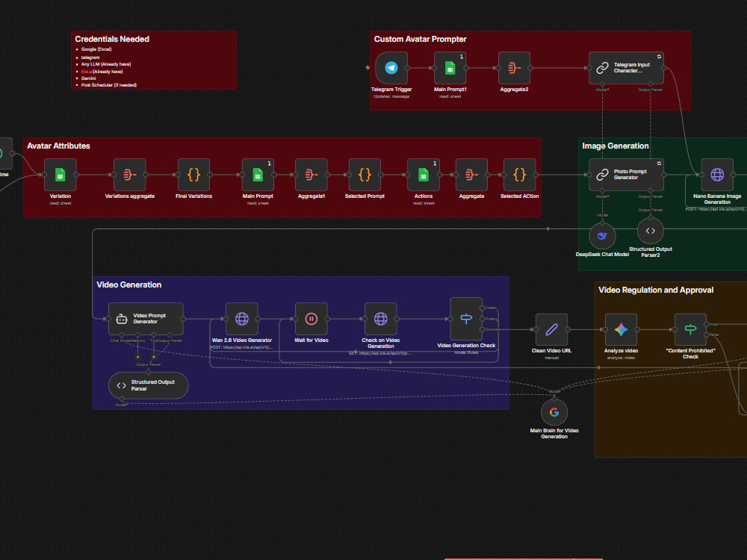Image resolution: width=747 pixels, height=560 pixels.
Task: Select the Structured Output Parser node
Action: coord(148,385)
